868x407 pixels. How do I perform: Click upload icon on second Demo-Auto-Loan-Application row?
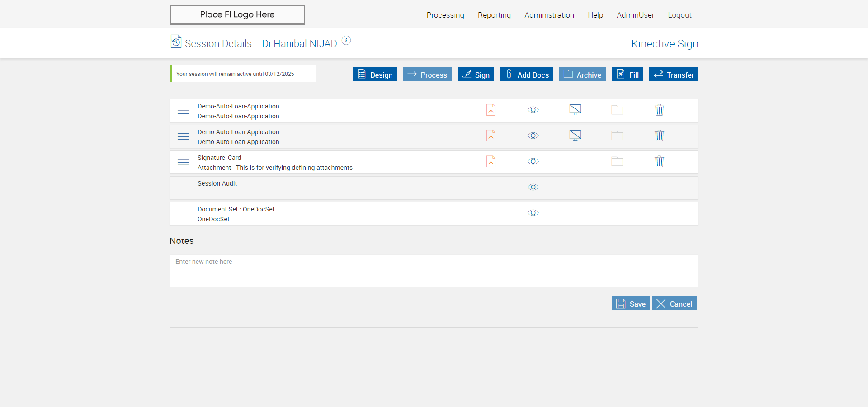point(491,136)
